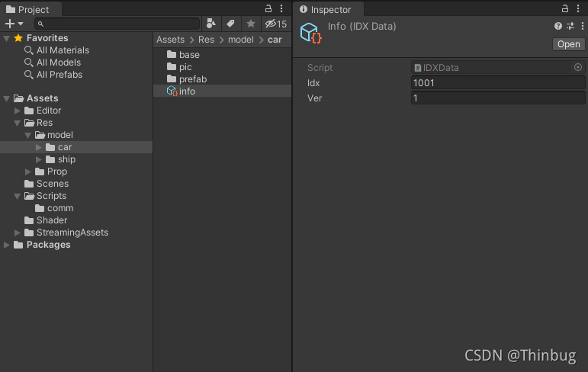Click the Search by Type icon

pos(211,24)
